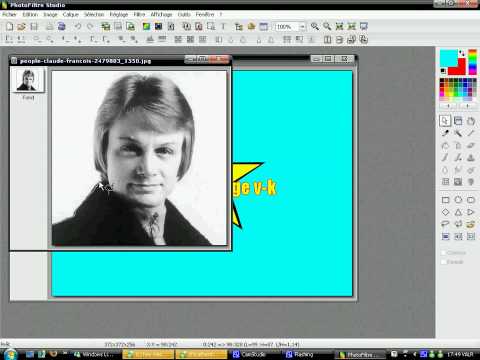This screenshot has width=480, height=360.
Task: Choose the Polygon selection shape
Action: 458,224
